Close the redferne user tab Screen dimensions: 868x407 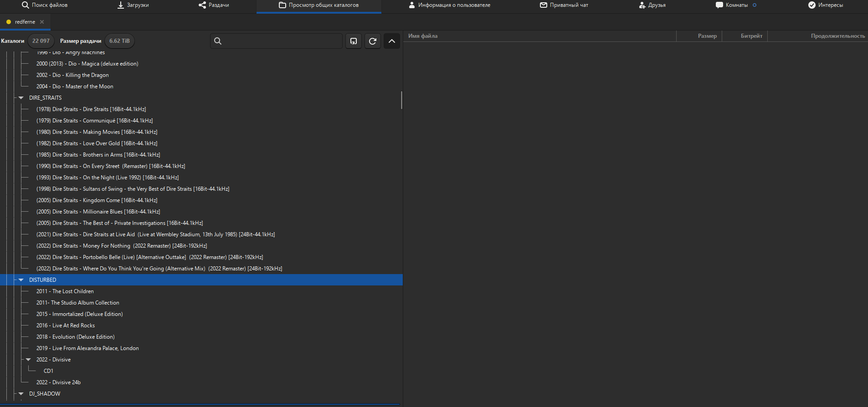coord(42,22)
